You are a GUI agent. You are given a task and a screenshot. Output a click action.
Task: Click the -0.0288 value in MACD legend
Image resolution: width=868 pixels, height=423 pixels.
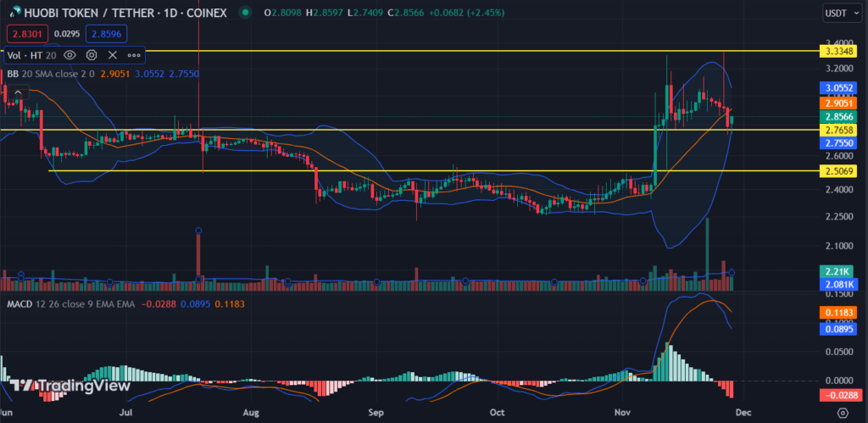point(159,304)
